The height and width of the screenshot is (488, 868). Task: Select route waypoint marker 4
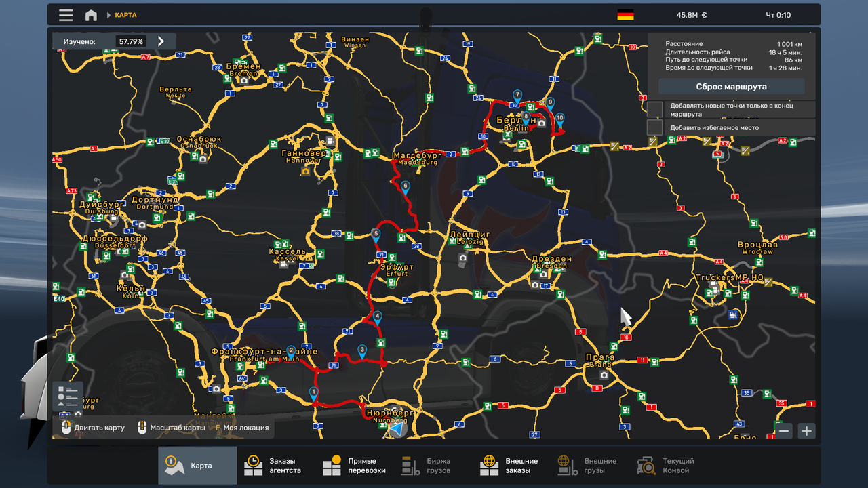click(x=378, y=317)
